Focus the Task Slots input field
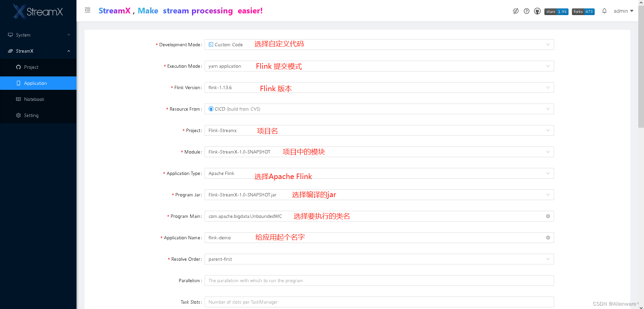Viewport: 644px width, 309px height. (379, 302)
